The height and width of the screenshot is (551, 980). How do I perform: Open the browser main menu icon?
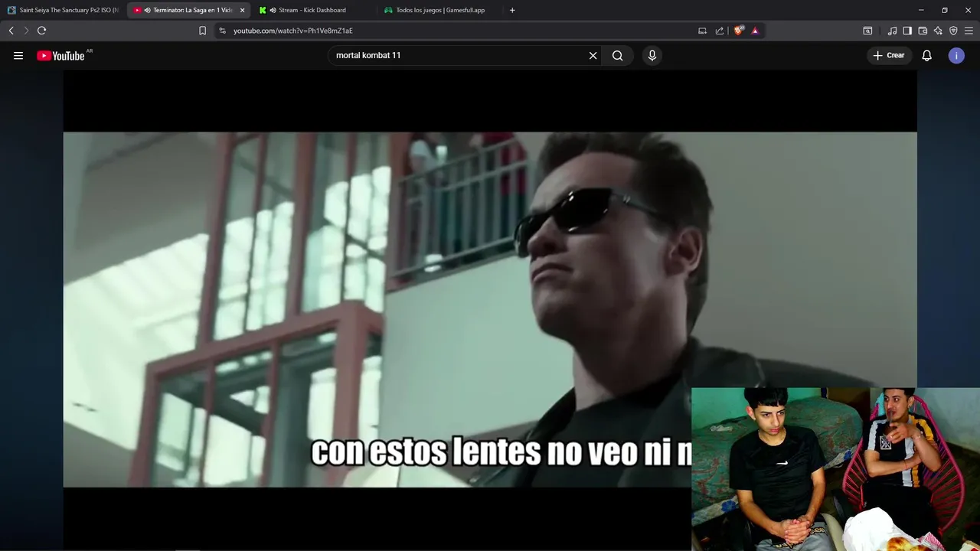click(x=969, y=31)
